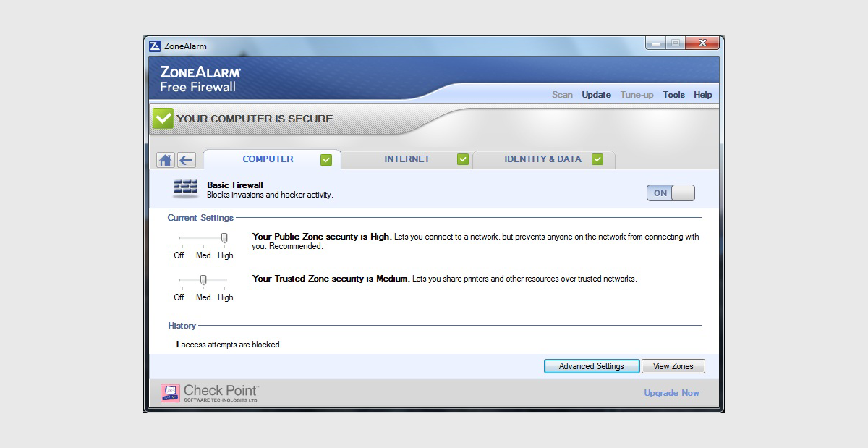Viewport: 868px width, 448px height.
Task: Click the ZoneAlarm Free Firewall banner title
Action: coord(200,80)
